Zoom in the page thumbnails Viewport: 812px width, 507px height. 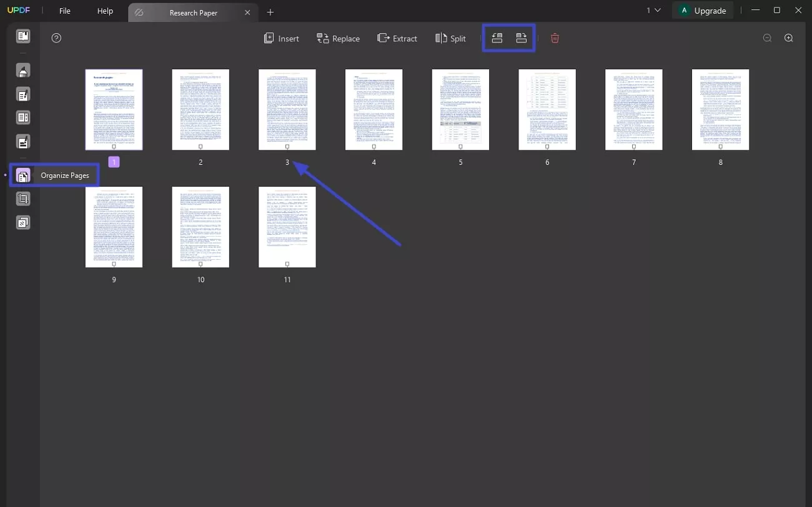(789, 38)
